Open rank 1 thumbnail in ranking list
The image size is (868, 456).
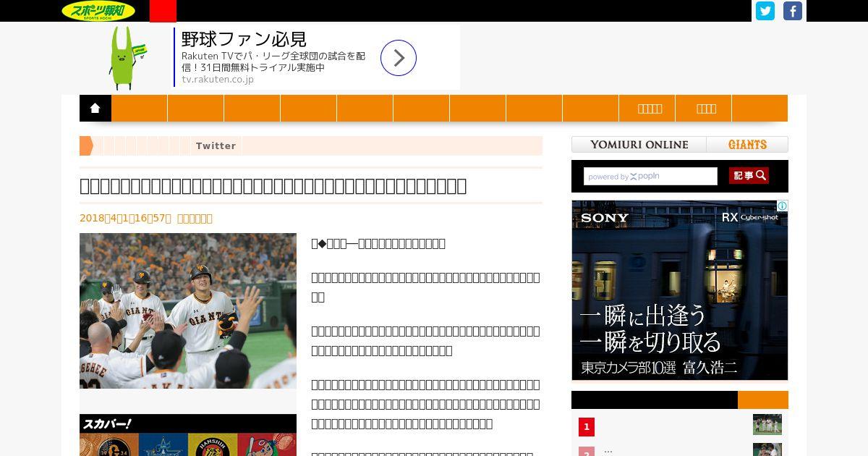(x=767, y=424)
